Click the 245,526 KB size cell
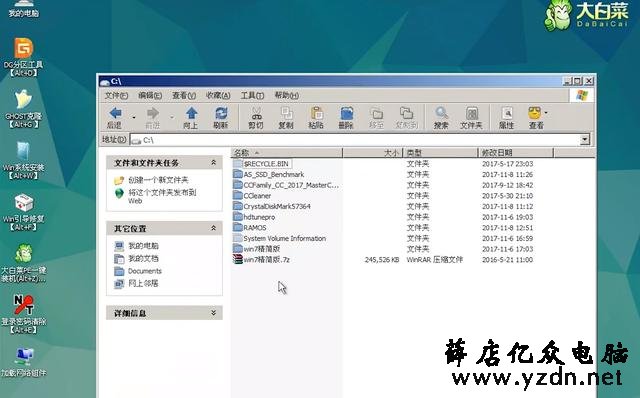 click(382, 259)
